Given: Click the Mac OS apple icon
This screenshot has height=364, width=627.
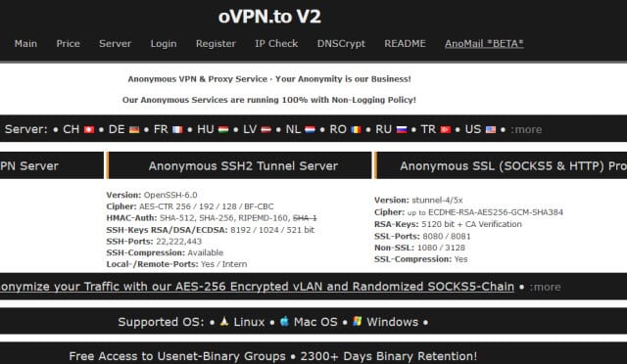Looking at the screenshot, I should pos(284,321).
